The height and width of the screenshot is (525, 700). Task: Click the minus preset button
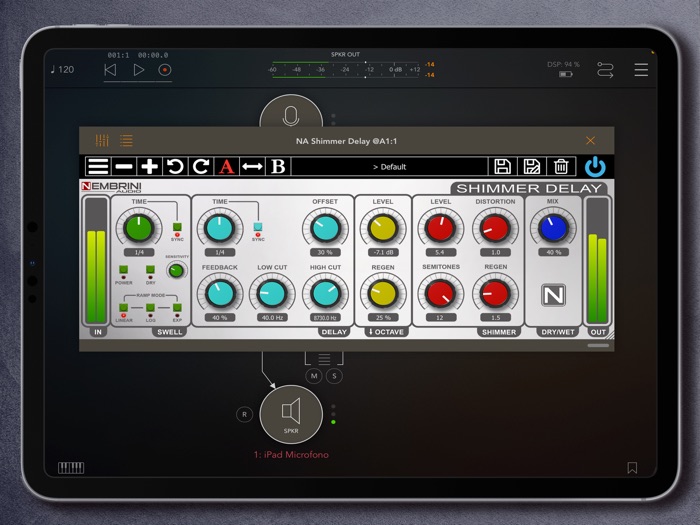[124, 167]
